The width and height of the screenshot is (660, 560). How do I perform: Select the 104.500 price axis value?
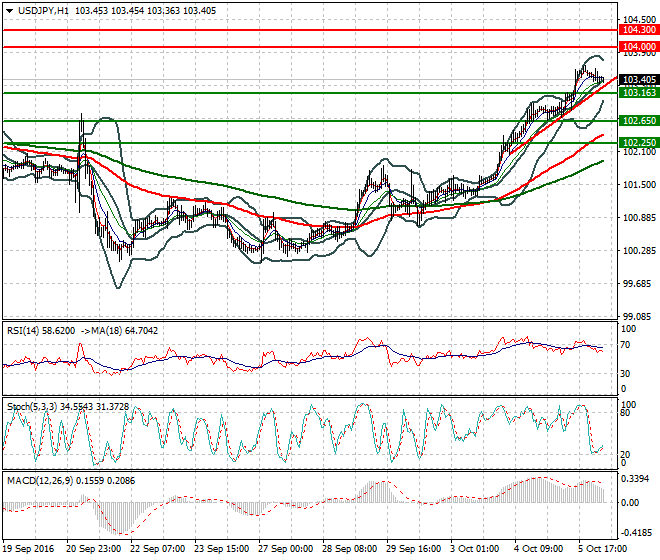(639, 19)
